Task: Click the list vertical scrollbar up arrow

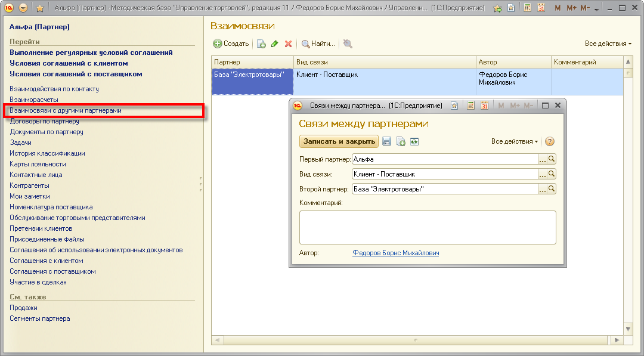Action: coord(627,62)
